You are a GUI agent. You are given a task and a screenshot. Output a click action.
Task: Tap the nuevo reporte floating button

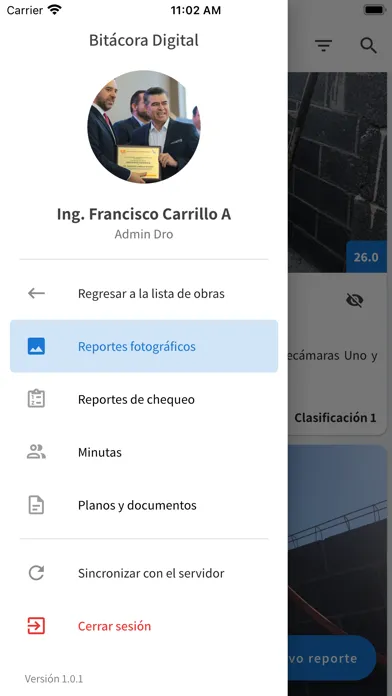[332, 658]
